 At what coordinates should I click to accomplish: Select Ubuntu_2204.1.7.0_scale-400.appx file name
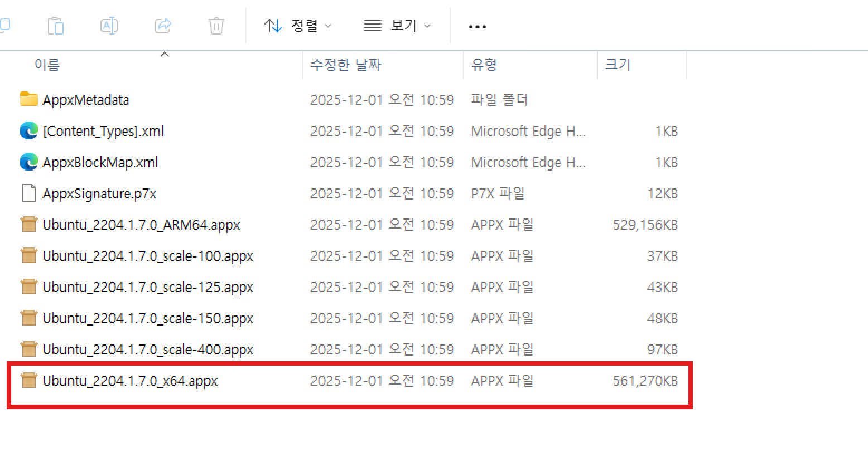(x=148, y=349)
